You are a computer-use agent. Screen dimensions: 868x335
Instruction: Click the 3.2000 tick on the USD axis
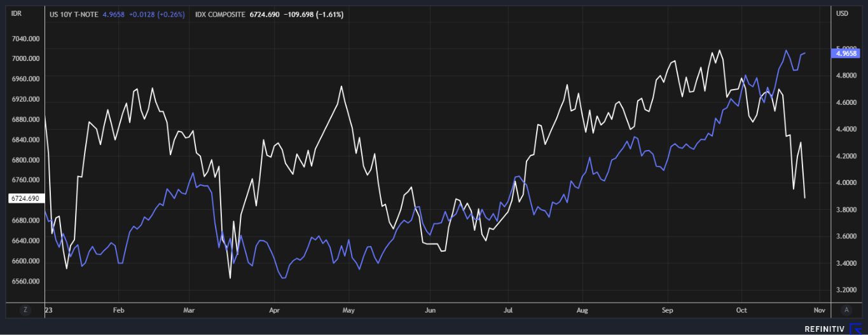[846, 290]
